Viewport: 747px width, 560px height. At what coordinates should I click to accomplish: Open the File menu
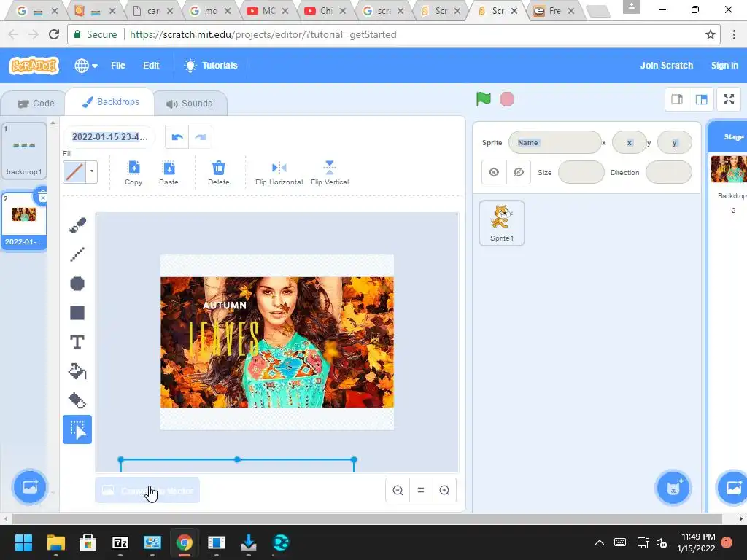[x=118, y=66]
